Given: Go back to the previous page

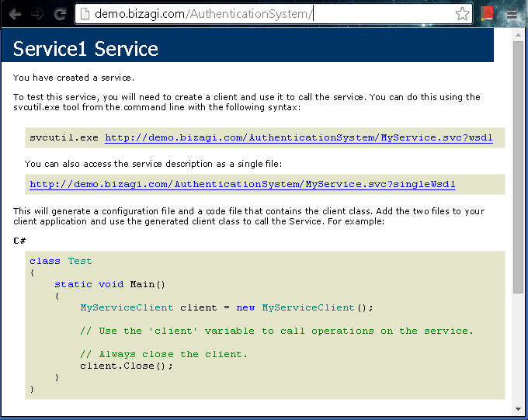Looking at the screenshot, I should pyautogui.click(x=15, y=14).
